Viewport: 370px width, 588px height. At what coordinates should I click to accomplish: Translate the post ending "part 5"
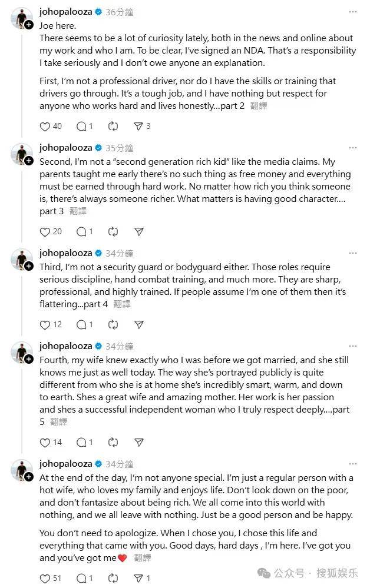[58, 422]
